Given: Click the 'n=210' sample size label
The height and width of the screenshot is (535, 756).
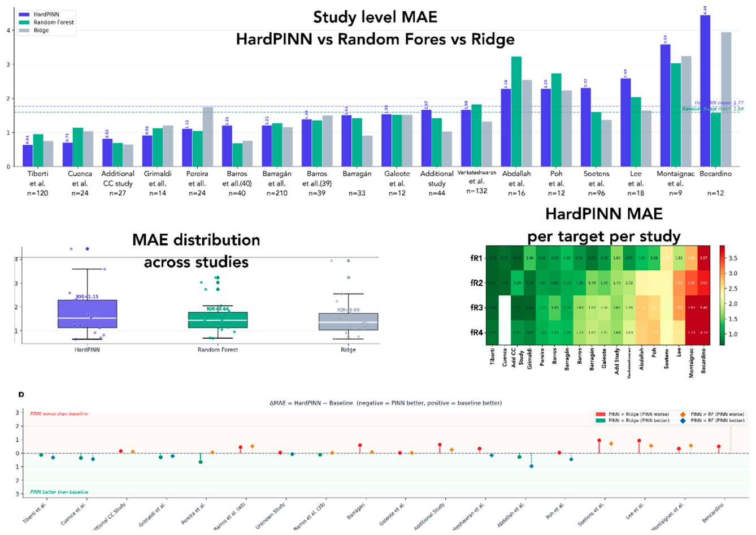Looking at the screenshot, I should click(x=277, y=193).
